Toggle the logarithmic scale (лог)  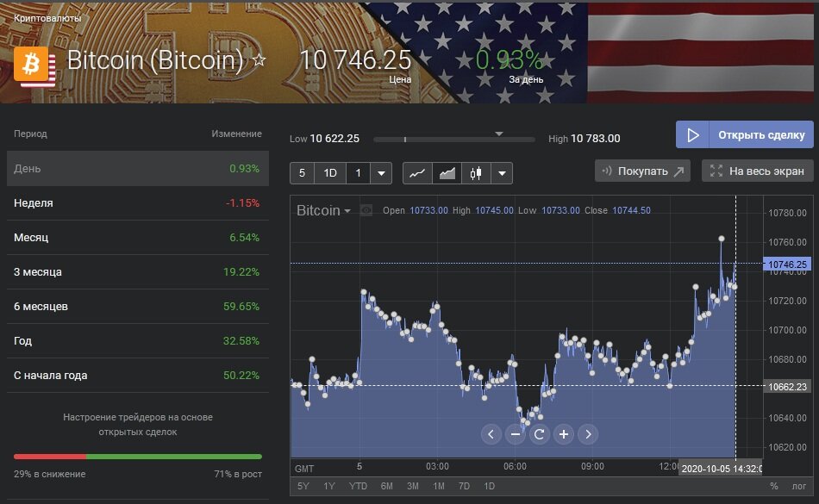(x=799, y=486)
